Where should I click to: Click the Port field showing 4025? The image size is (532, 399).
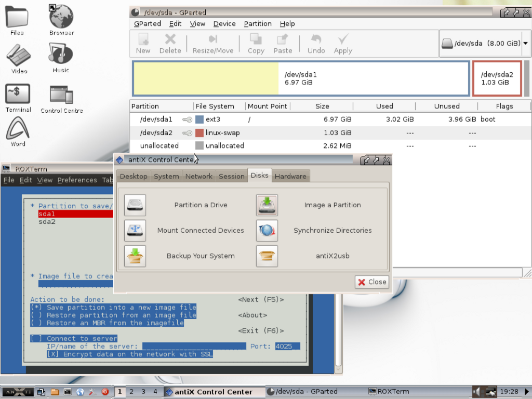(287, 347)
